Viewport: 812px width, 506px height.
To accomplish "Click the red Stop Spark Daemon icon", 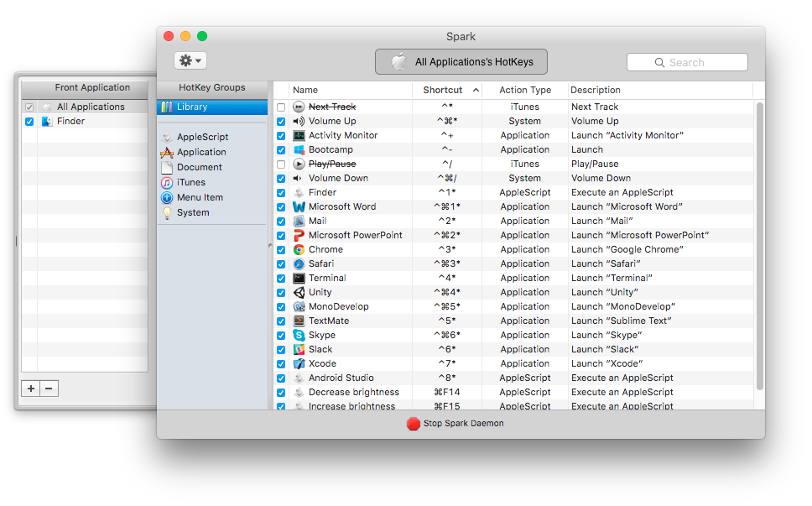I will tap(413, 424).
